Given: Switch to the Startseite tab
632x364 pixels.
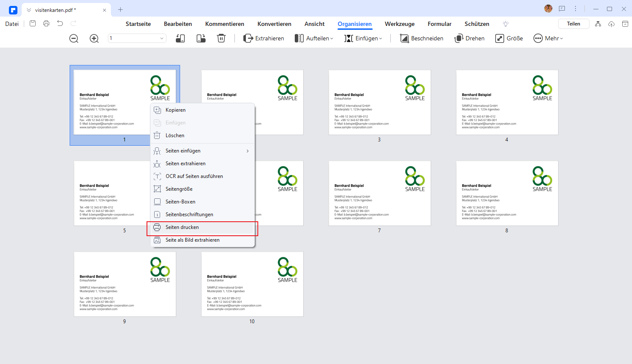Looking at the screenshot, I should point(138,24).
